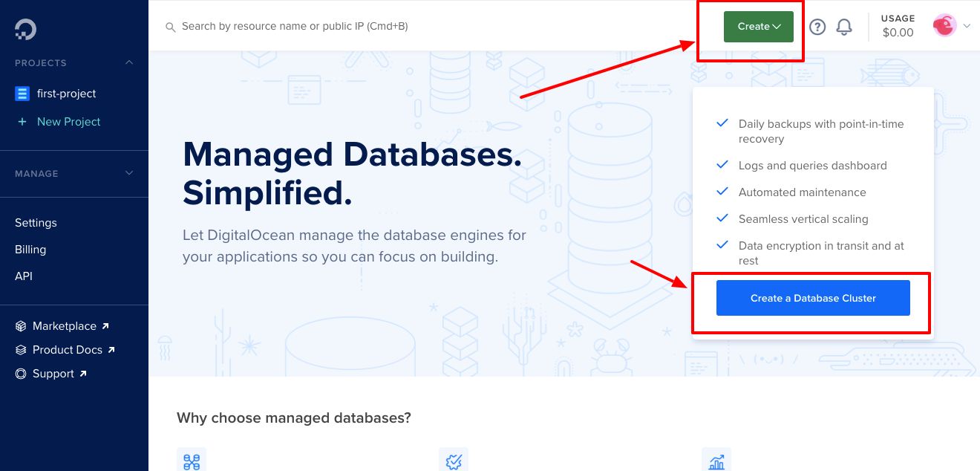Open the Product Docs link
This screenshot has width=980, height=471.
(x=68, y=350)
